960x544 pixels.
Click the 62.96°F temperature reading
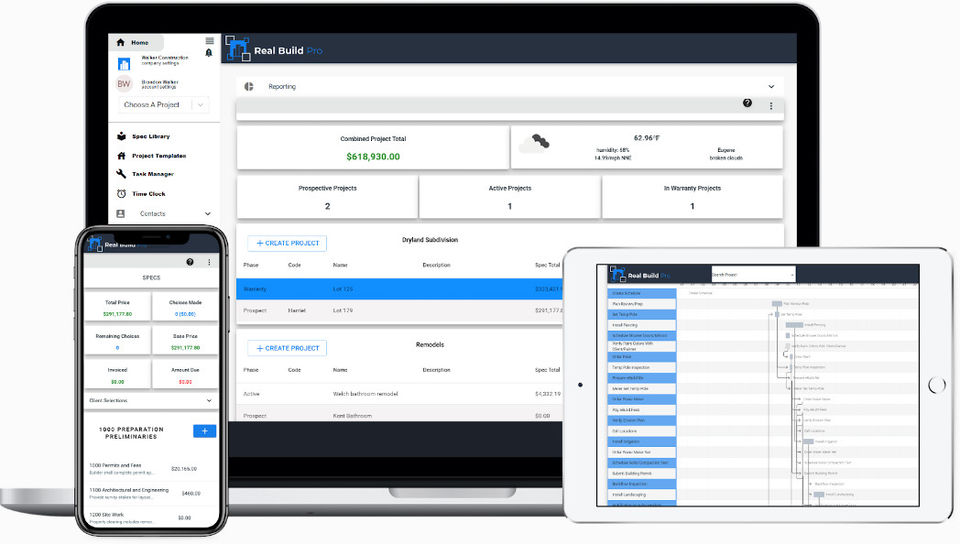(647, 138)
